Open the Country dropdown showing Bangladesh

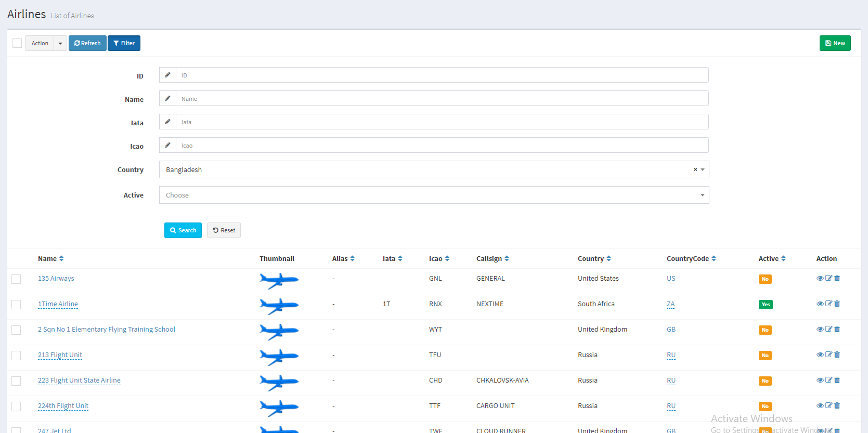tap(426, 170)
